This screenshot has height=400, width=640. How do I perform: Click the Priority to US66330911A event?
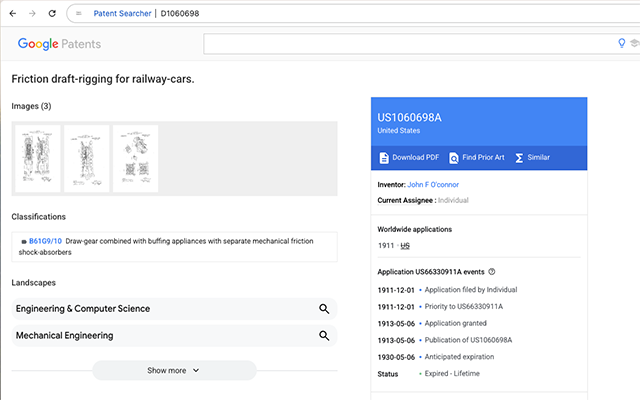click(x=464, y=307)
